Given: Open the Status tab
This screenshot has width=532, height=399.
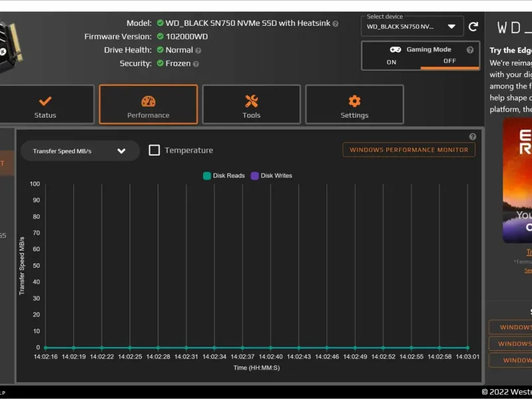Looking at the screenshot, I should (46, 104).
